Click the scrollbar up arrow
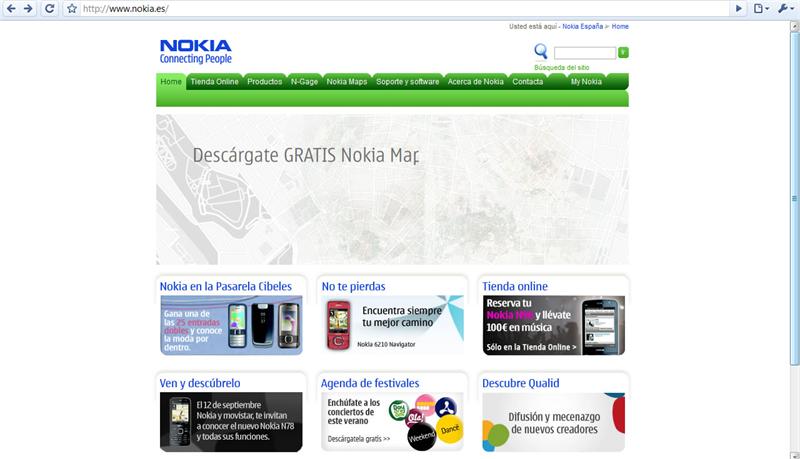 click(794, 26)
